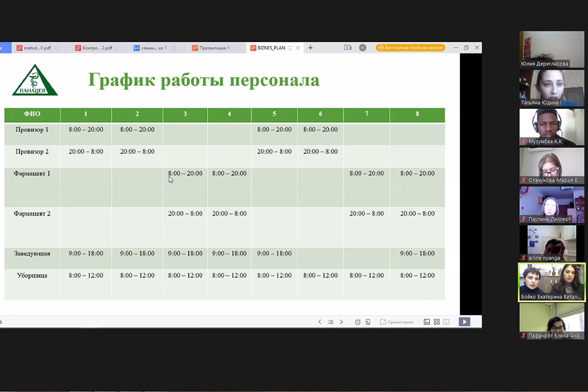Image resolution: width=588 pixels, height=392 pixels.
Task: Click Бесплатная пробная версия trial button
Action: click(x=410, y=48)
